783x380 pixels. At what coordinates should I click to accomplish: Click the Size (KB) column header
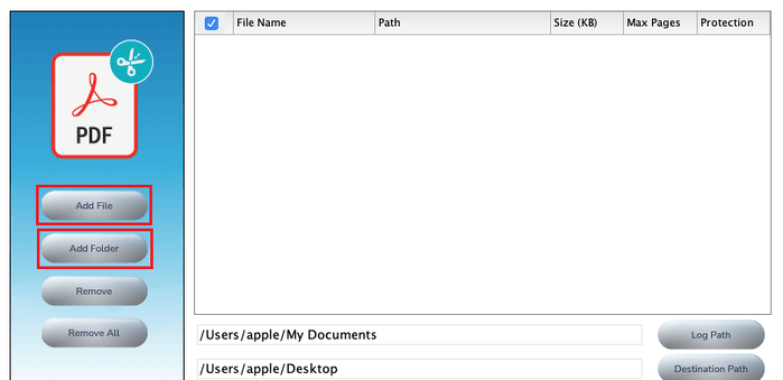(x=587, y=23)
